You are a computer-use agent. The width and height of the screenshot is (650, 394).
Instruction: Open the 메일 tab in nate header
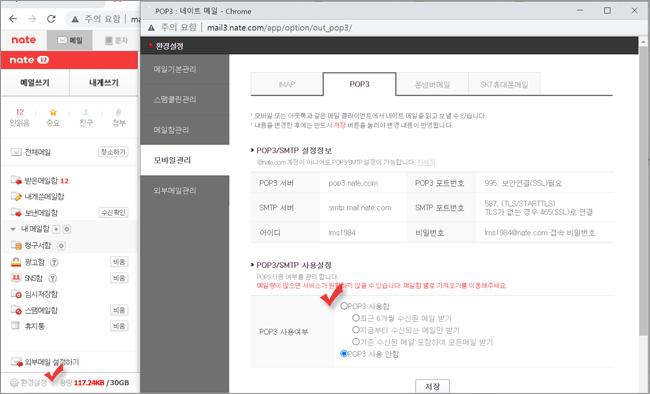[70, 40]
